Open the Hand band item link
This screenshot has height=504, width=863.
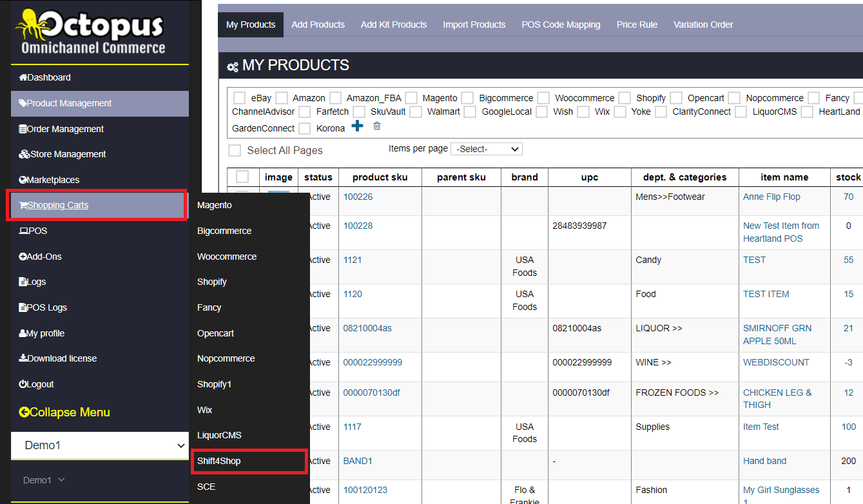764,461
